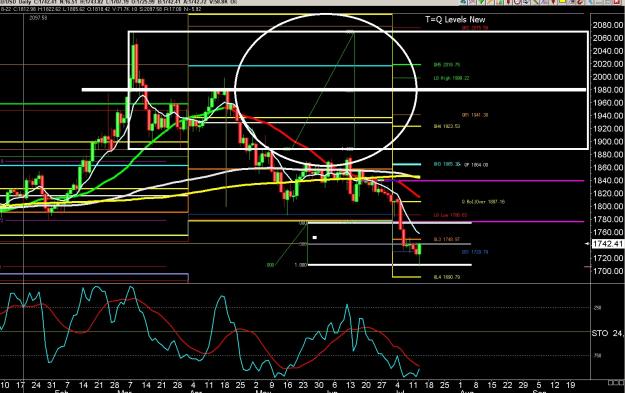Click the LD High level label
The height and width of the screenshot is (393, 625).
click(451, 78)
